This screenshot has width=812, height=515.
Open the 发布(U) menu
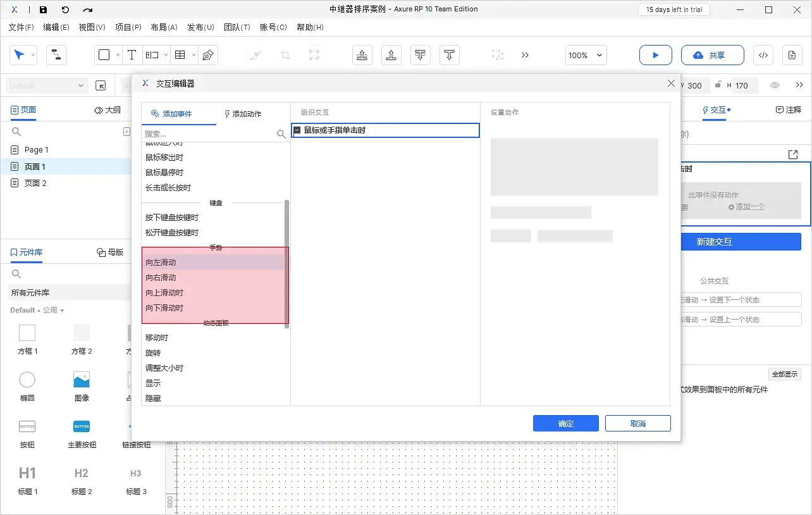pos(200,27)
